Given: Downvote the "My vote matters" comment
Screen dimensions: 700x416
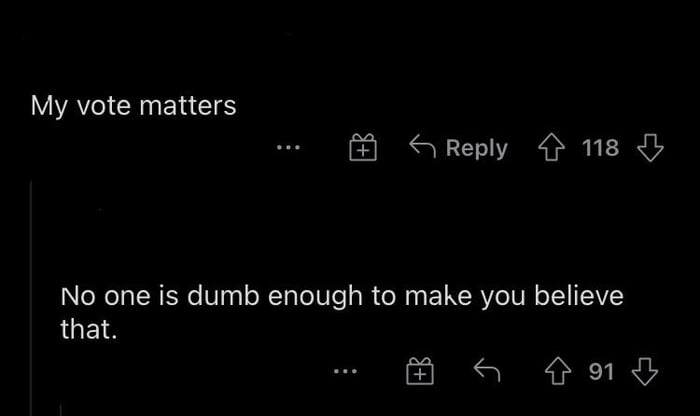Looking at the screenshot, I should (x=650, y=149).
